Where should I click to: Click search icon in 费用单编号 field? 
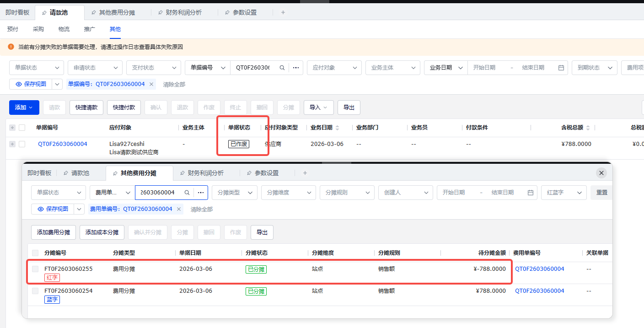click(x=187, y=193)
